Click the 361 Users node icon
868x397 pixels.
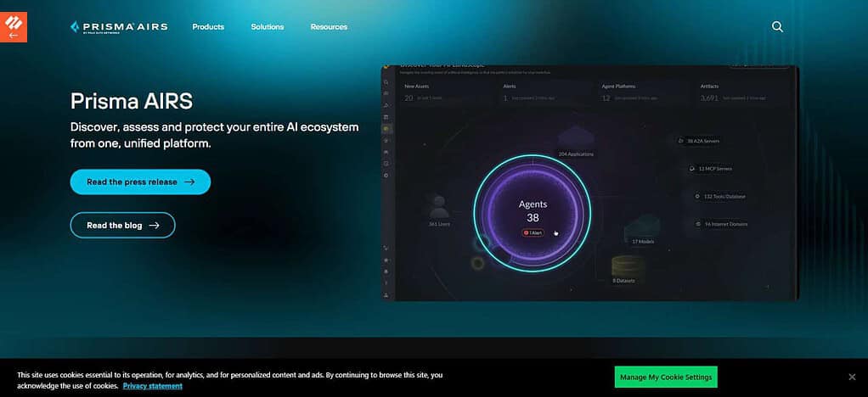point(438,206)
